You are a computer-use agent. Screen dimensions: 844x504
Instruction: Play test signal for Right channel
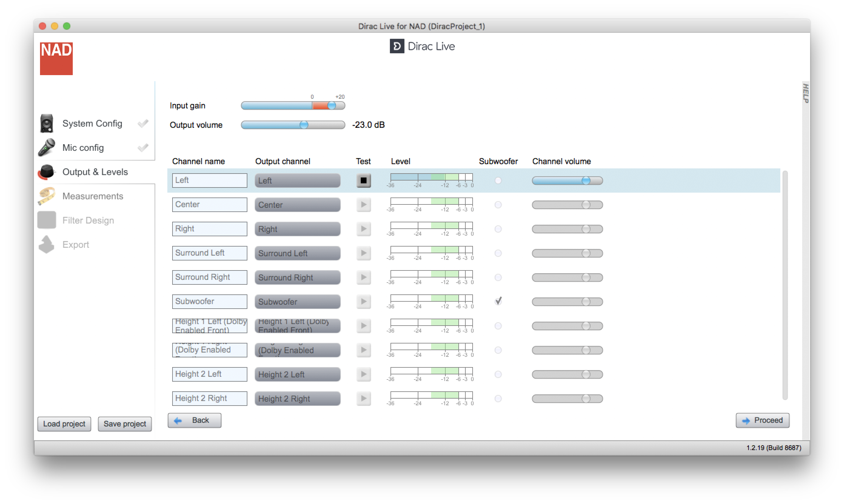tap(363, 229)
